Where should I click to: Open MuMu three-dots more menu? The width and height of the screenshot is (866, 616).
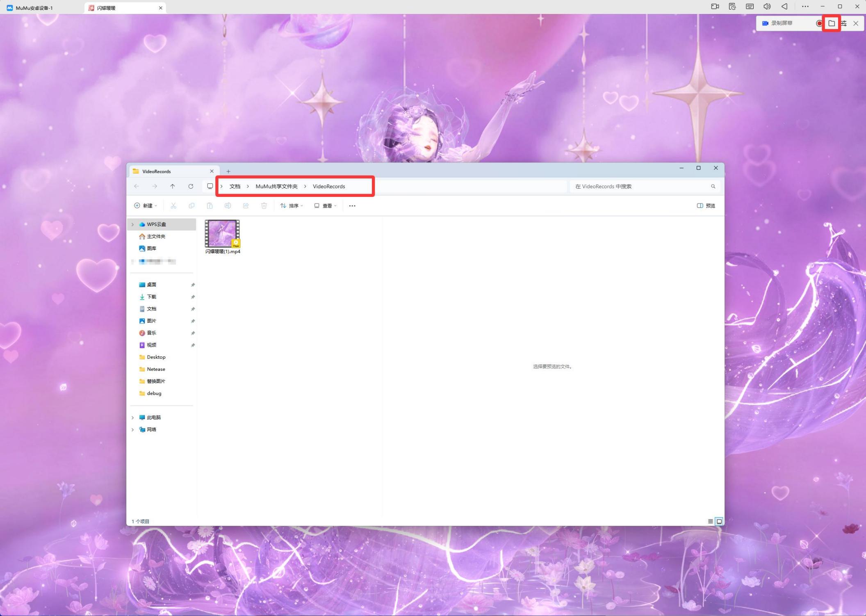[805, 7]
